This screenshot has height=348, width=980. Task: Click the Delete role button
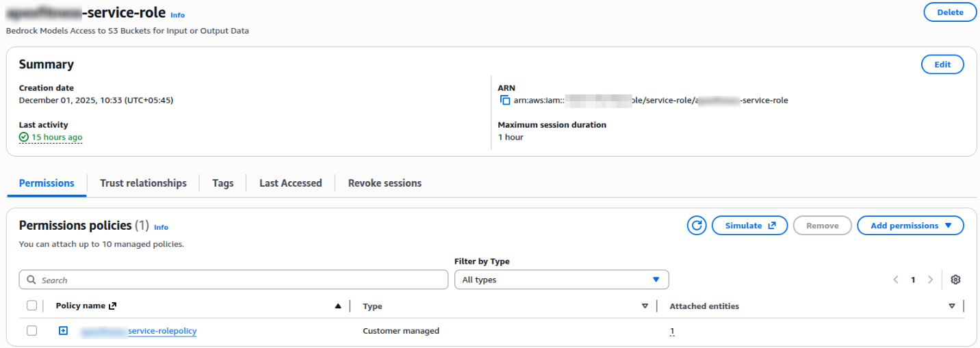[950, 12]
